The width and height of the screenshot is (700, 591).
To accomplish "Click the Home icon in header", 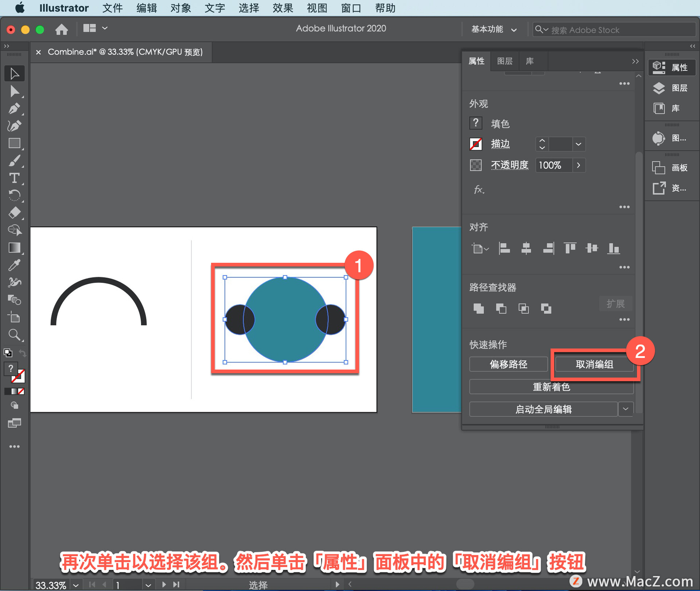I will click(x=61, y=29).
